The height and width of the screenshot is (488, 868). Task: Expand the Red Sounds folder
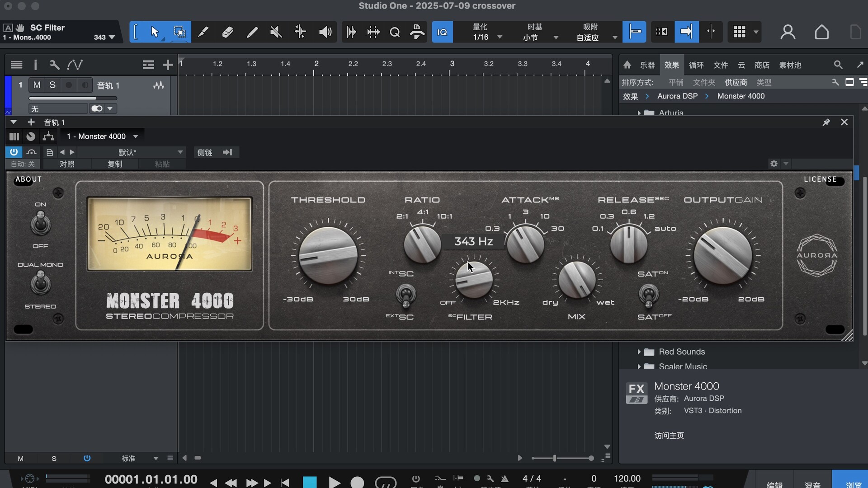pyautogui.click(x=639, y=352)
